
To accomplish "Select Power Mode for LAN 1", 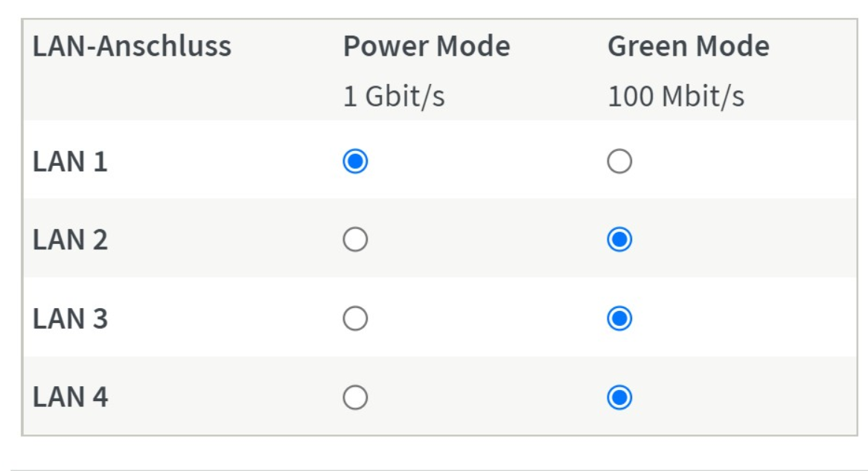I will click(355, 161).
